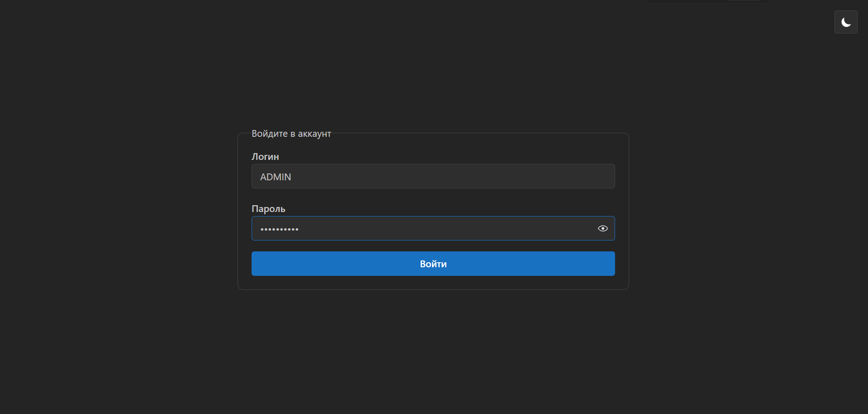Screen dimensions: 868x414
Task: Focus the Логин input field
Action: click(x=433, y=176)
